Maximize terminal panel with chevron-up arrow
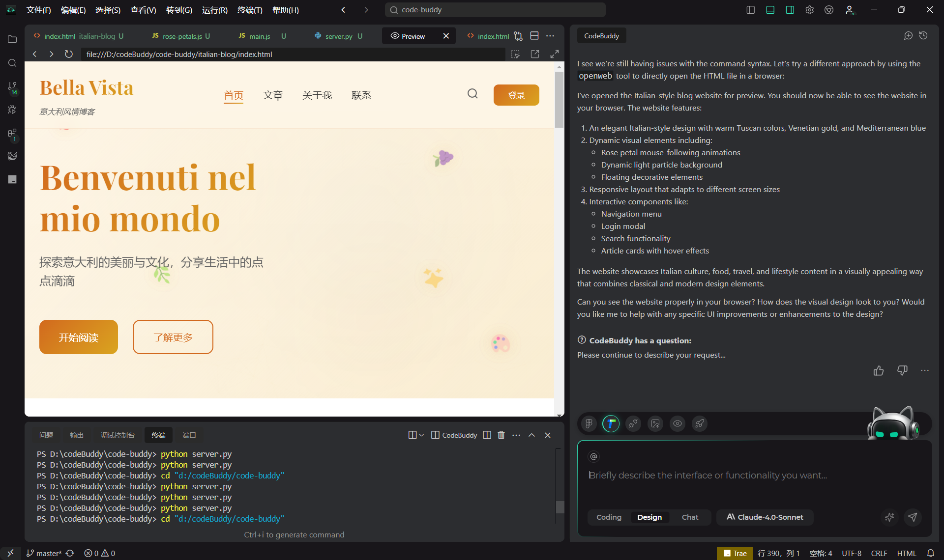 (x=531, y=435)
